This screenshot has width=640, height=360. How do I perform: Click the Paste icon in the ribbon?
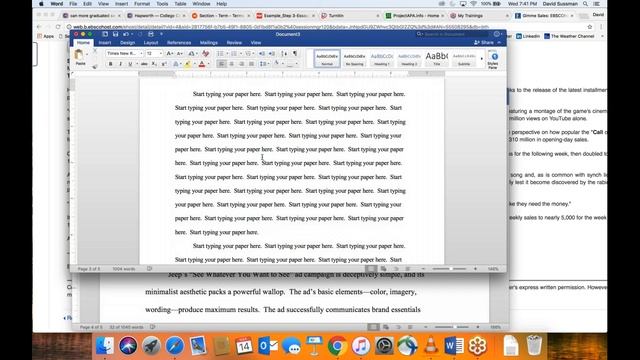pyautogui.click(x=79, y=56)
